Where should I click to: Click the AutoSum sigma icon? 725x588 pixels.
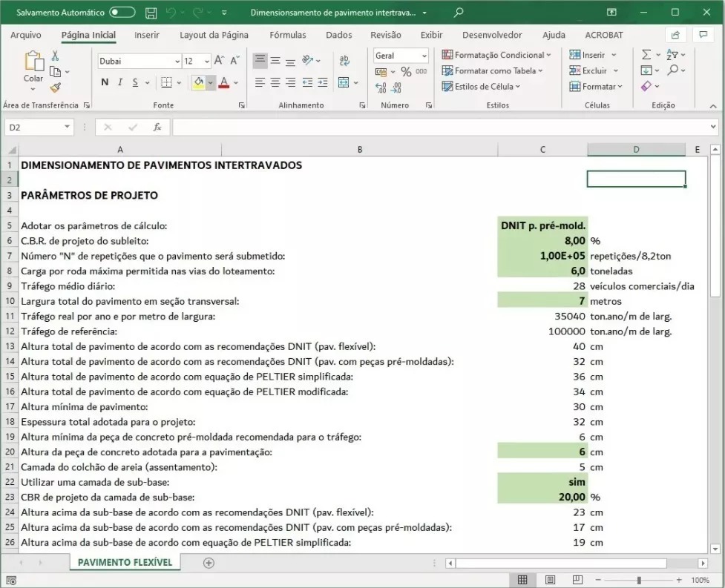[x=646, y=53]
